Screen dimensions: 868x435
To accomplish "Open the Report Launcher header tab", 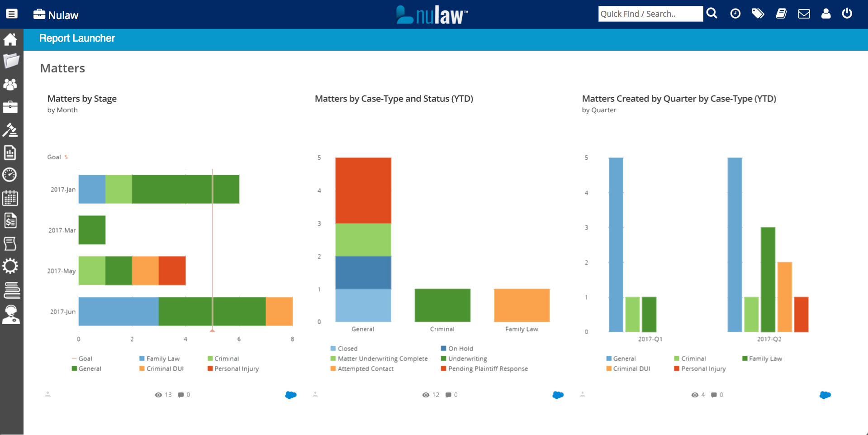I will point(77,38).
